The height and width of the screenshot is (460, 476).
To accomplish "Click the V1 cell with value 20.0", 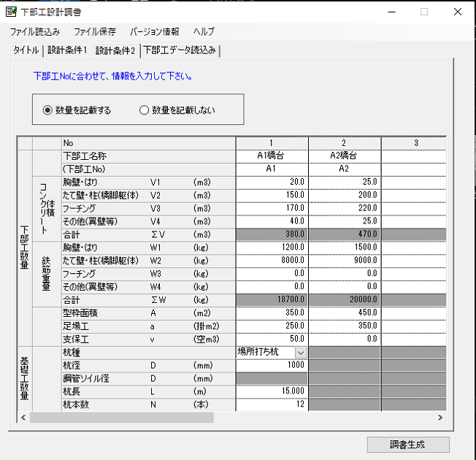I will tap(272, 183).
